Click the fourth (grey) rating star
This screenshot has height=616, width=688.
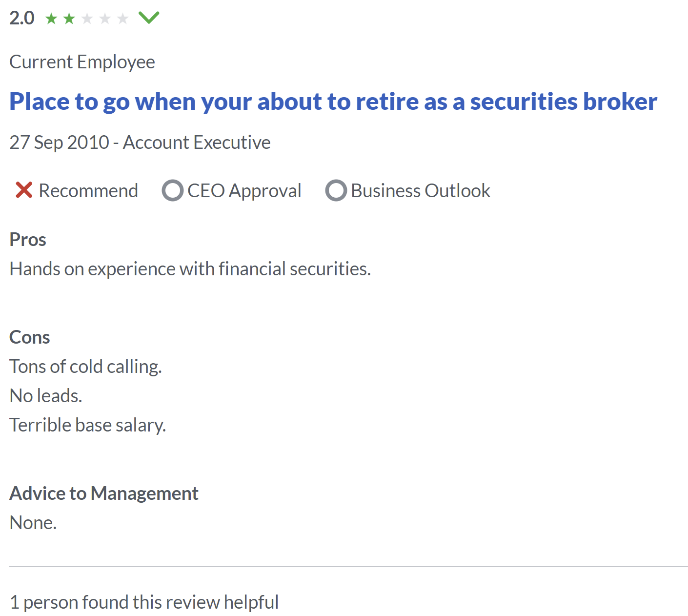point(105,19)
